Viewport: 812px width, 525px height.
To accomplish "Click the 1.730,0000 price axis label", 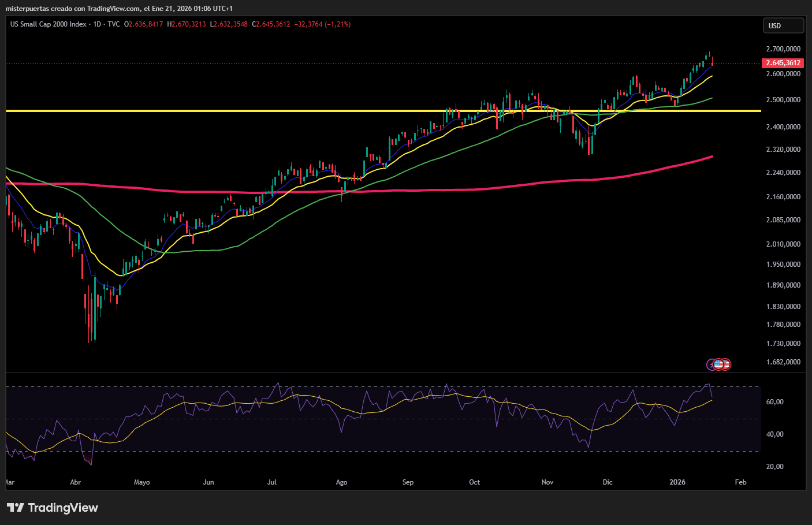I will point(783,344).
